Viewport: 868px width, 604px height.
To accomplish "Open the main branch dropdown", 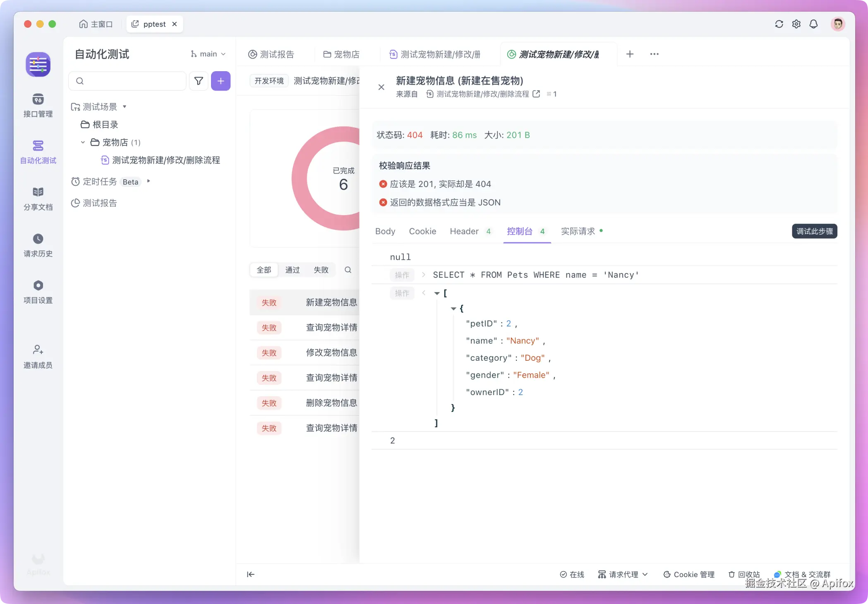I will [208, 54].
